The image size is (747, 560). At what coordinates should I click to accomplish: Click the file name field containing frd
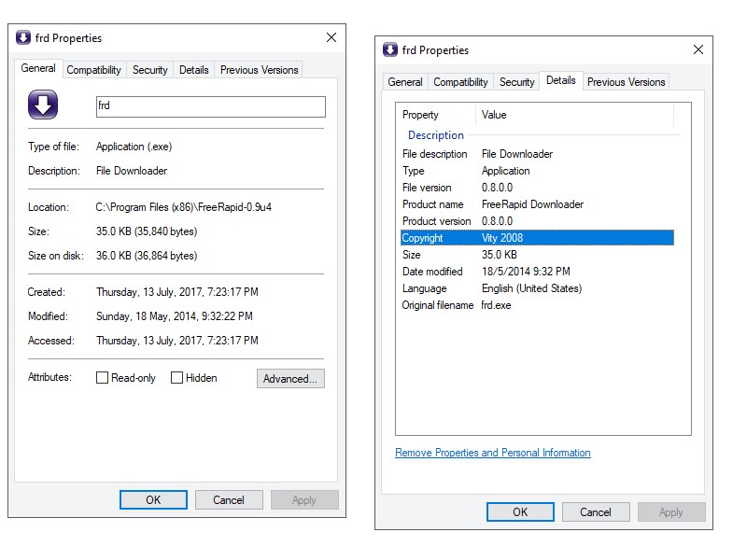point(210,106)
